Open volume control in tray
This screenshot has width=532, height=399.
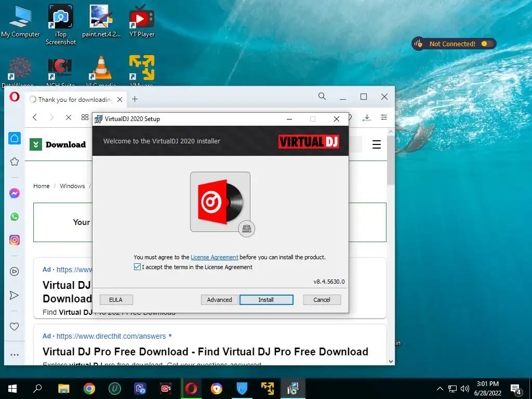[x=465, y=389]
